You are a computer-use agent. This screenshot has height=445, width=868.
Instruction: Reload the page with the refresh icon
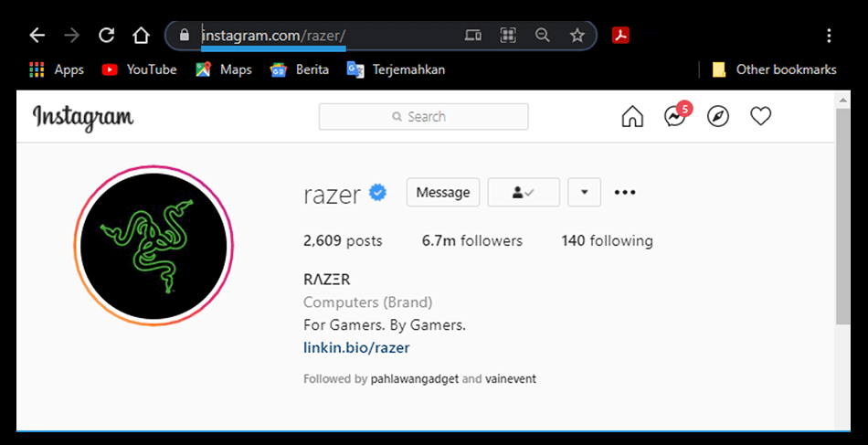106,36
